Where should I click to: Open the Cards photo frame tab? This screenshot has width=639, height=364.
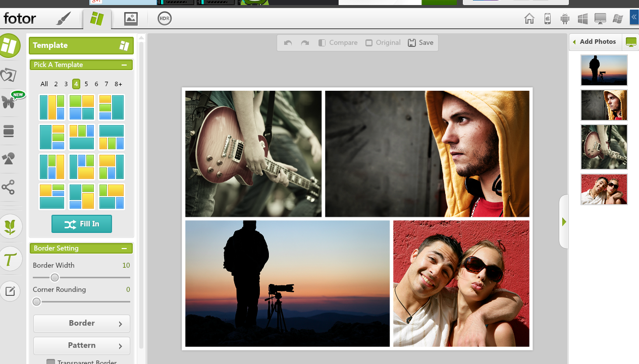131,19
